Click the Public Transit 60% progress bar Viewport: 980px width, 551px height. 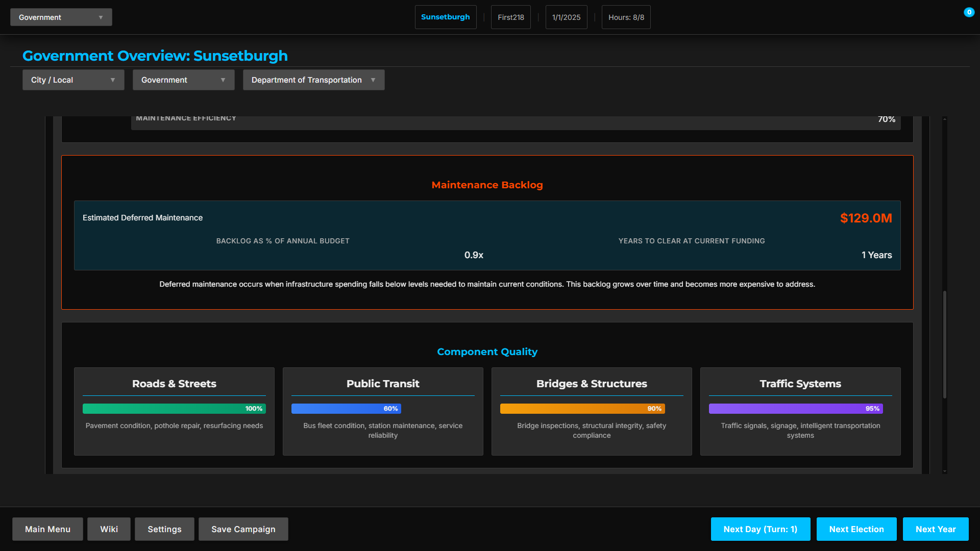[x=346, y=409]
